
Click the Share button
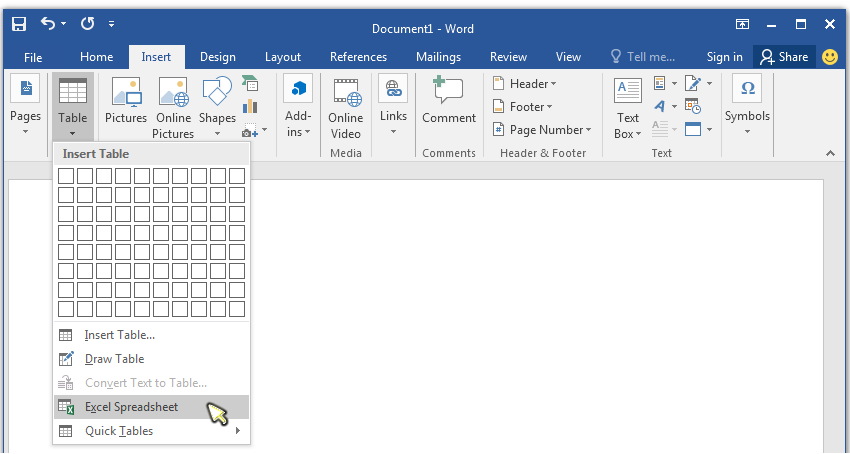784,57
